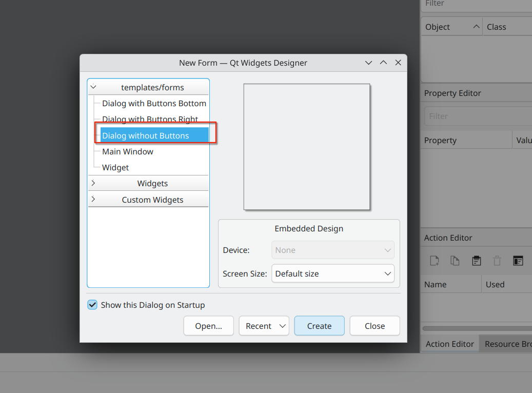Select Dialog without Buttons template
This screenshot has width=532, height=393.
tap(154, 135)
